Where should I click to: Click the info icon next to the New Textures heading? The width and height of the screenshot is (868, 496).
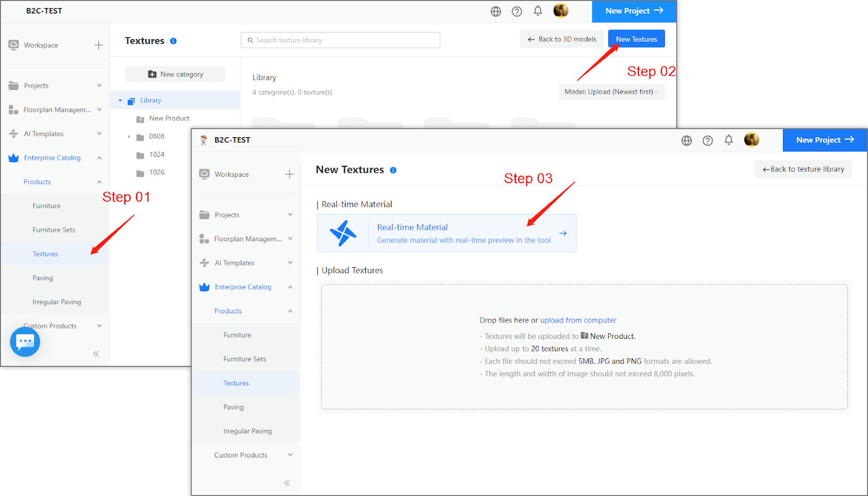tap(393, 170)
